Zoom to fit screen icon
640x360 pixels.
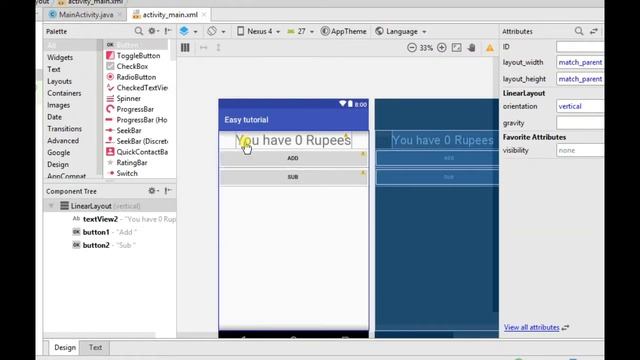[457, 48]
